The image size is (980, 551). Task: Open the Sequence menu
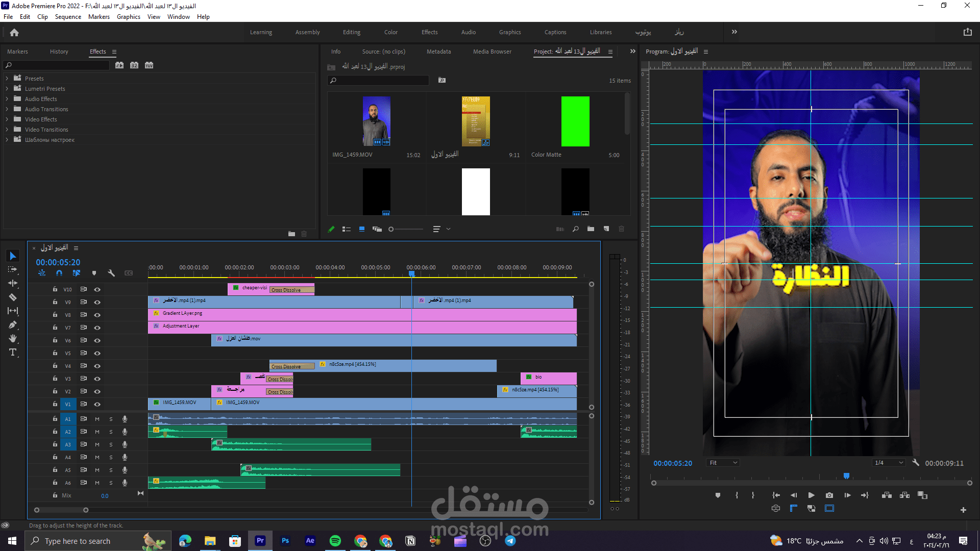click(x=68, y=17)
